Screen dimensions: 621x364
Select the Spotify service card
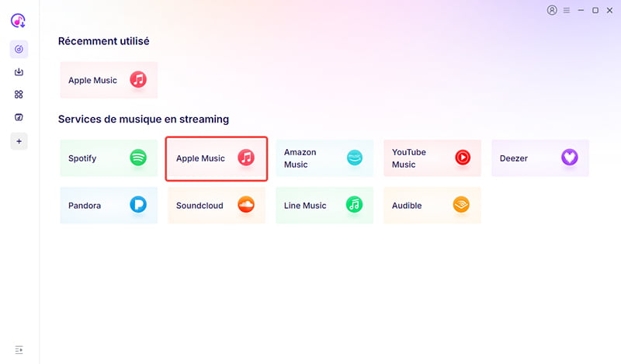pos(109,158)
